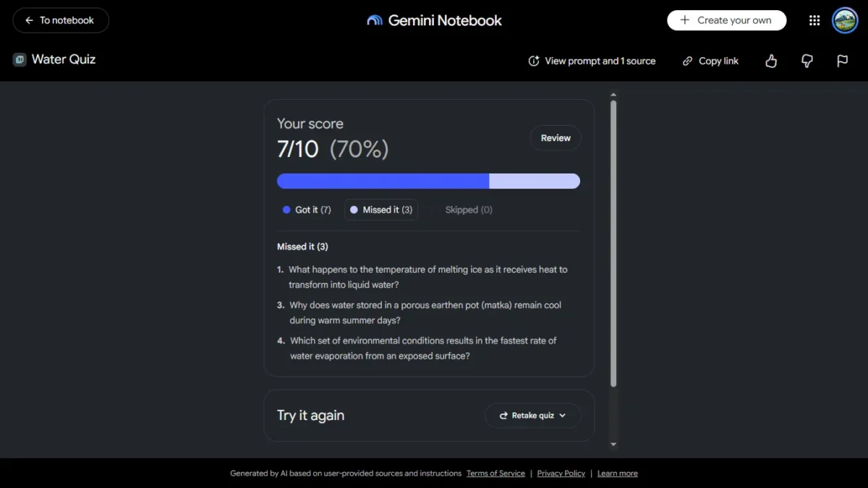
Task: Open the Learn more link
Action: [x=618, y=474]
